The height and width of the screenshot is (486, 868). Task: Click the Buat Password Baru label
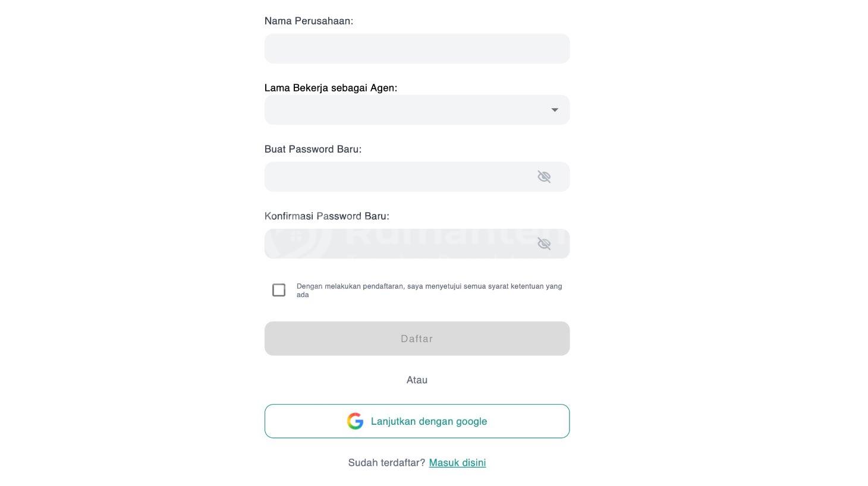(x=313, y=149)
